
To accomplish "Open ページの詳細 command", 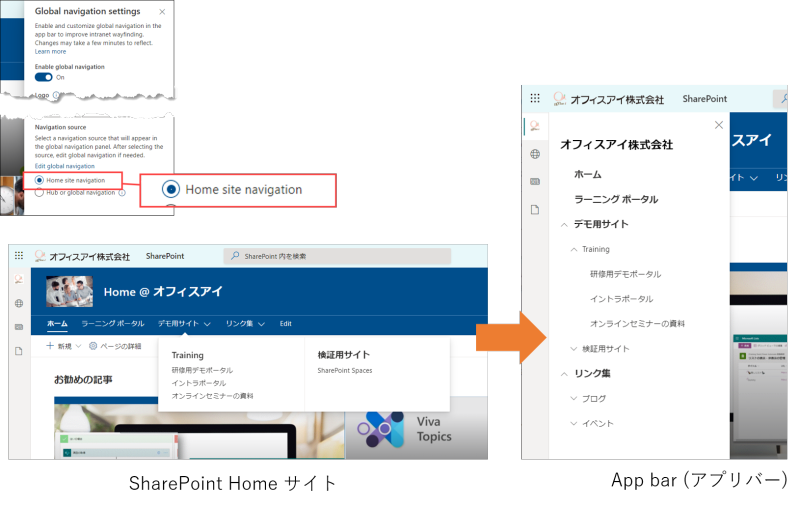I will (x=115, y=346).
